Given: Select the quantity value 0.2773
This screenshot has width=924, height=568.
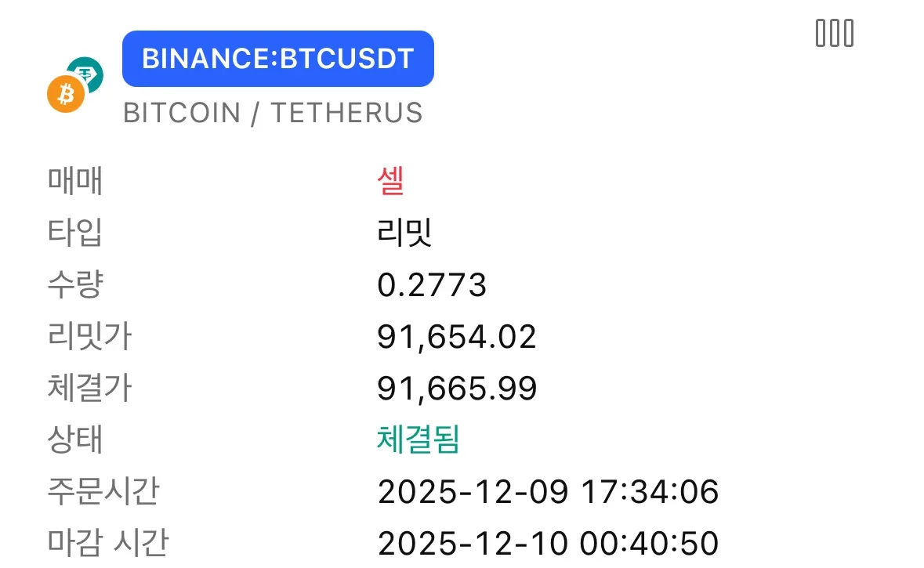Looking at the screenshot, I should (x=432, y=285).
